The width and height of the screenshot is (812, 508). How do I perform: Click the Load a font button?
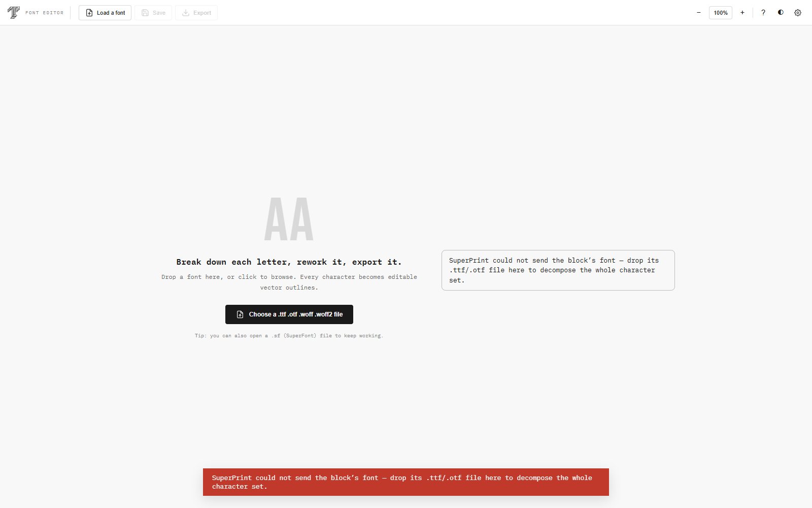(x=105, y=13)
